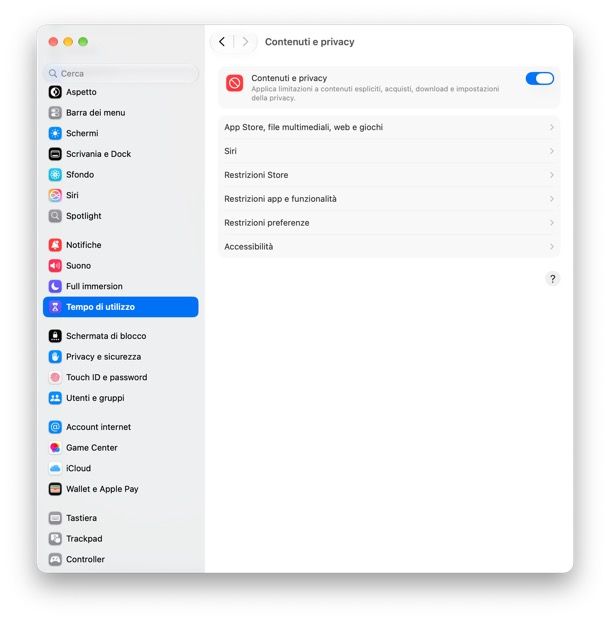
Task: Select the Schermi sidebar icon
Action: [x=55, y=133]
